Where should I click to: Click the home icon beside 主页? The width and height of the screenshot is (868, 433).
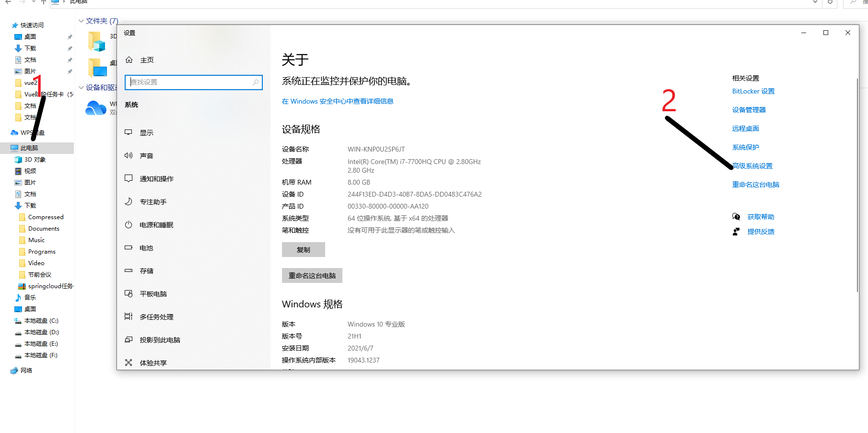point(129,60)
